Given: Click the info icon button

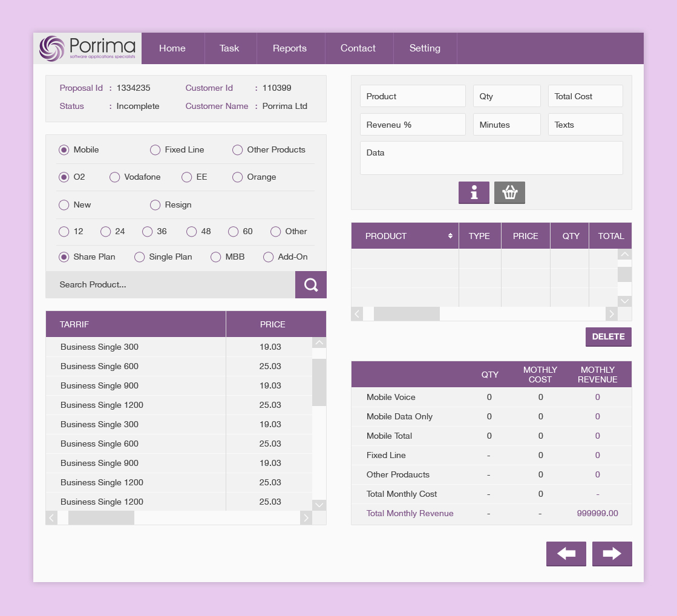Looking at the screenshot, I should click(x=474, y=192).
